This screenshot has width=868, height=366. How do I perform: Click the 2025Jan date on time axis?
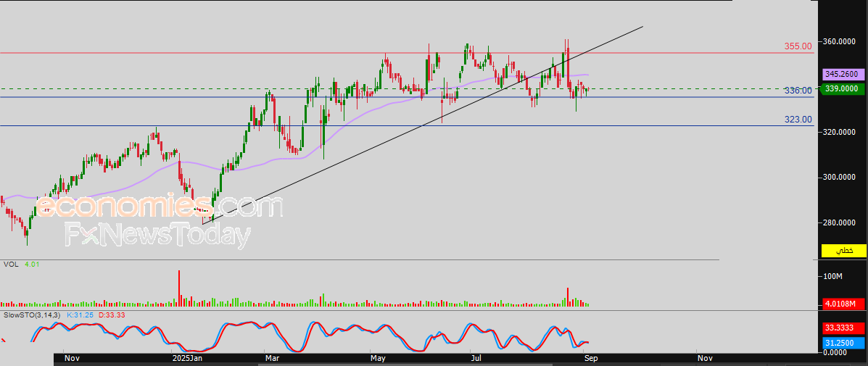click(187, 358)
